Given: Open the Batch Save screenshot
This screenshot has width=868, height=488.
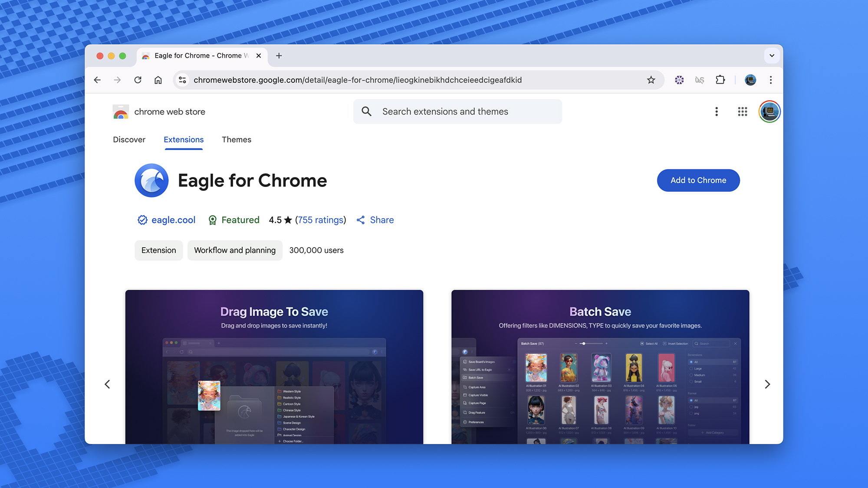Looking at the screenshot, I should [x=600, y=367].
